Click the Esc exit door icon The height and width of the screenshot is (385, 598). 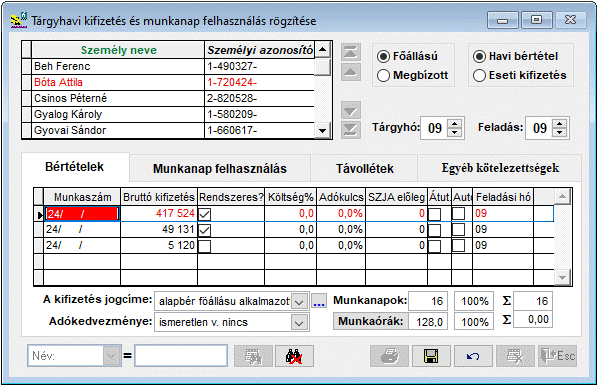click(x=558, y=356)
